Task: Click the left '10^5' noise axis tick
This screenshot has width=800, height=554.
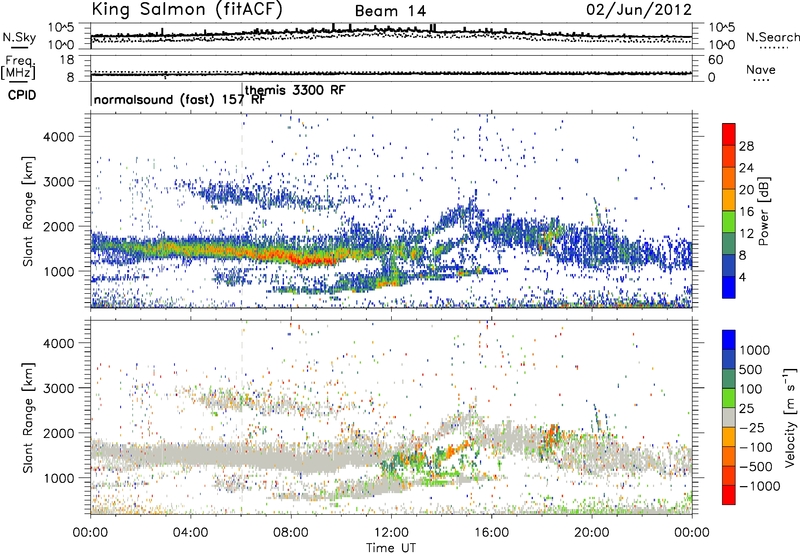Action: coord(61,27)
